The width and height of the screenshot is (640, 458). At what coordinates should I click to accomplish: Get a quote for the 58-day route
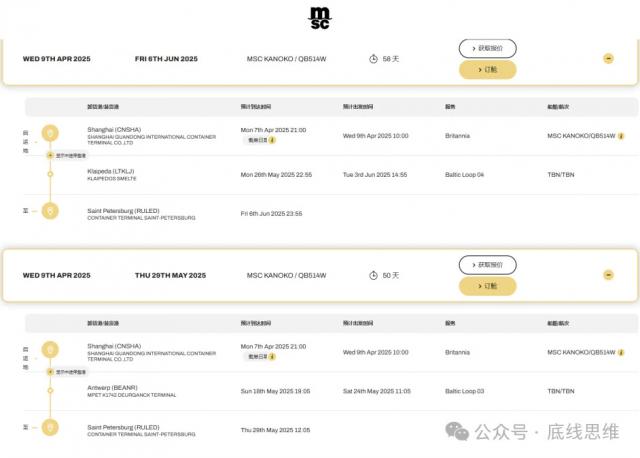click(x=487, y=48)
